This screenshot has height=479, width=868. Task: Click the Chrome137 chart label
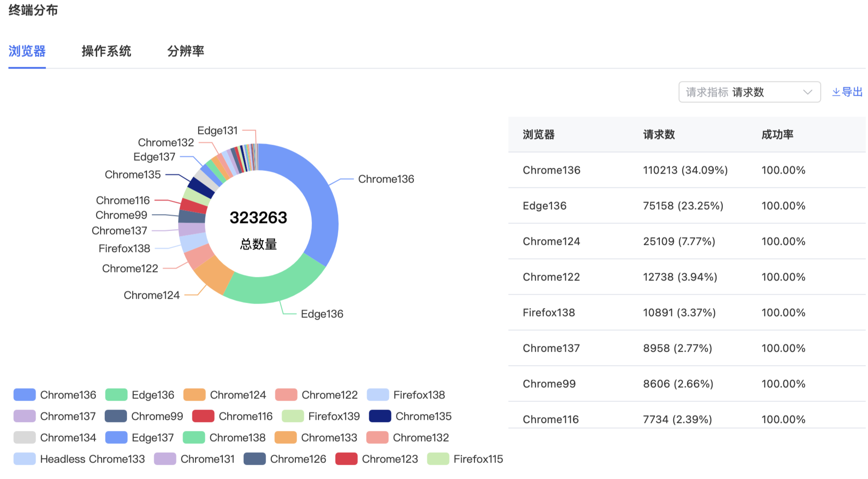pos(119,231)
